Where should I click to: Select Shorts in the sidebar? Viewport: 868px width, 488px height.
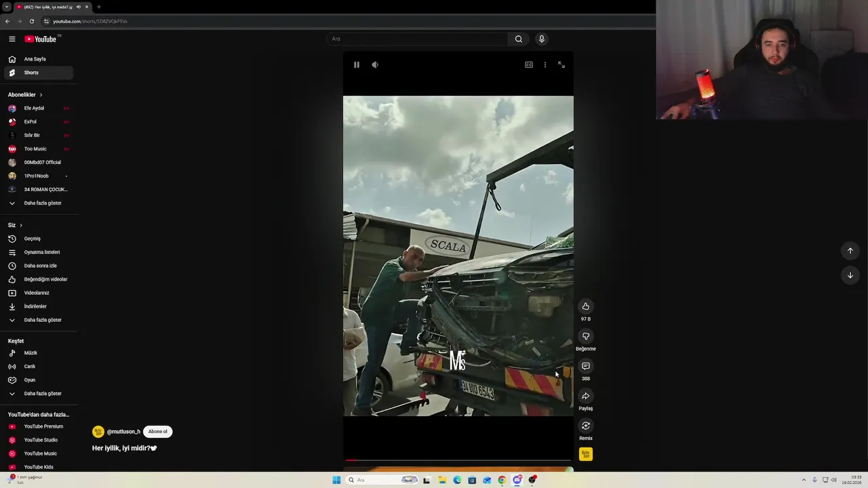[38, 73]
